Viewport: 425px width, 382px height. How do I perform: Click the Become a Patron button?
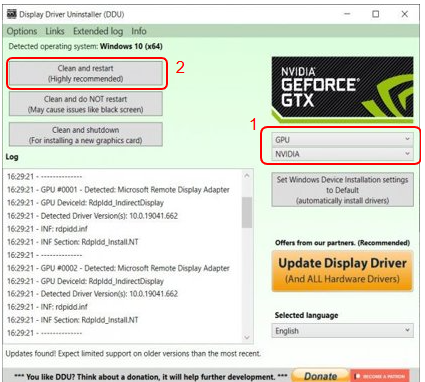380,376
